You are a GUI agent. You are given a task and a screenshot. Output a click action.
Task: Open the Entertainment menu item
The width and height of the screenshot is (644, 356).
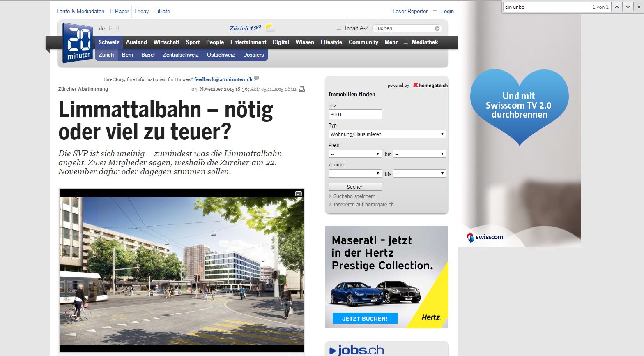pos(248,42)
